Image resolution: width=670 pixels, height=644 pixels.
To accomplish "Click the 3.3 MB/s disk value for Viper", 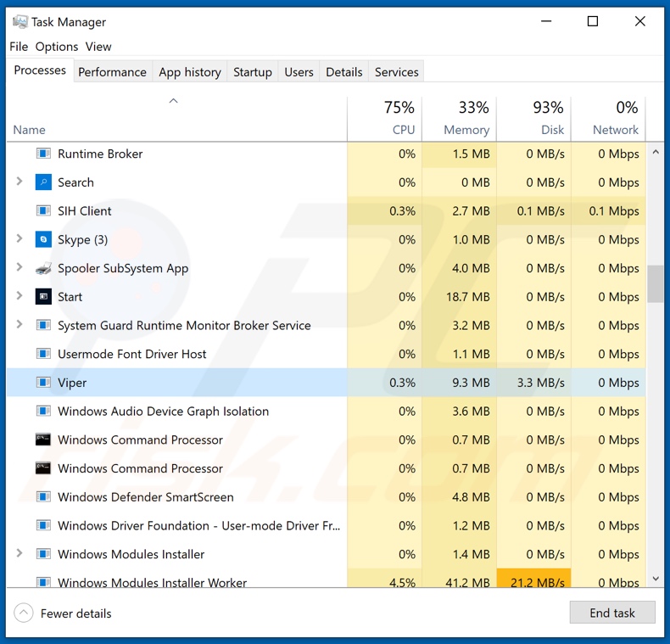I will point(540,383).
